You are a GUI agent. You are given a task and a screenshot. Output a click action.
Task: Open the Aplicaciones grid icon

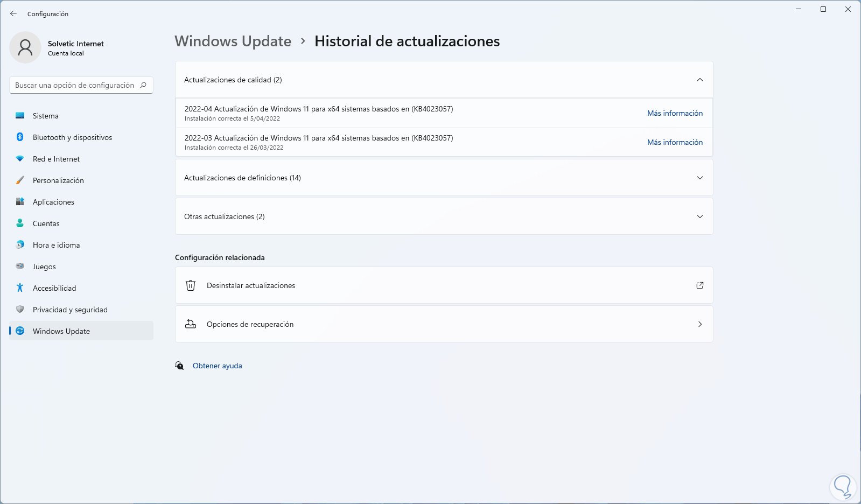[20, 202]
